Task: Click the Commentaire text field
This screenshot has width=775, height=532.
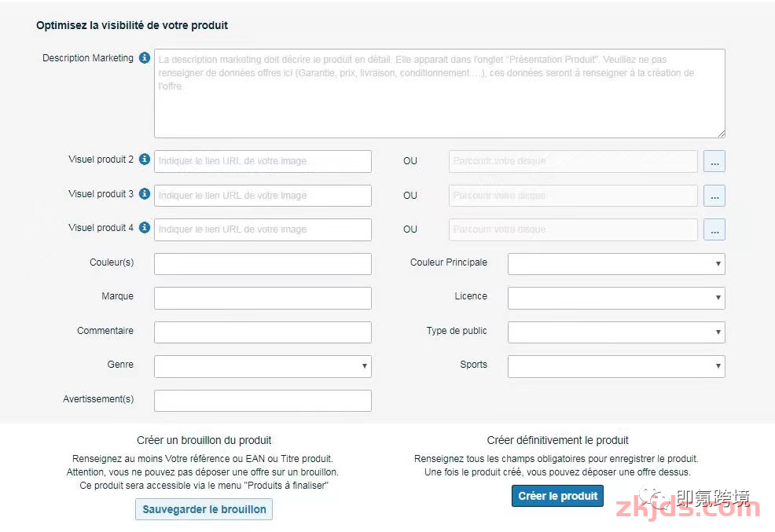Action: (263, 332)
